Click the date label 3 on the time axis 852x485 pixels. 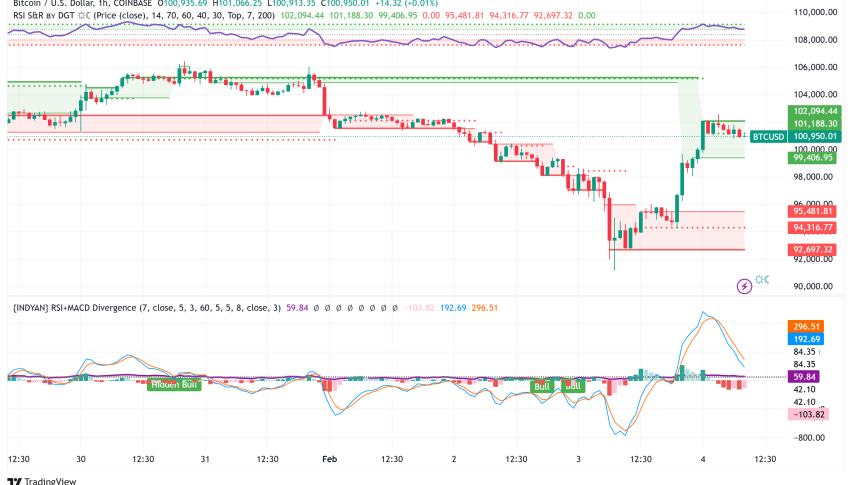click(578, 459)
